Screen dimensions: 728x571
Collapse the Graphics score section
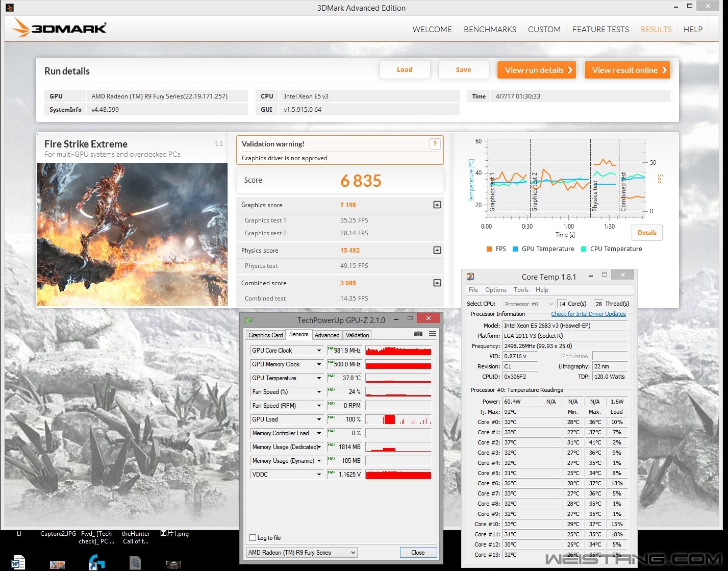point(437,205)
